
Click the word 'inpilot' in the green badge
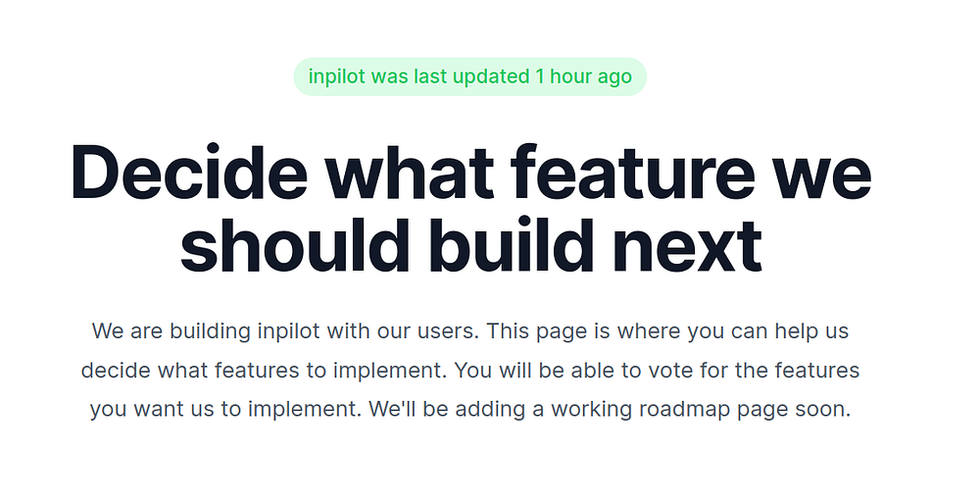336,76
